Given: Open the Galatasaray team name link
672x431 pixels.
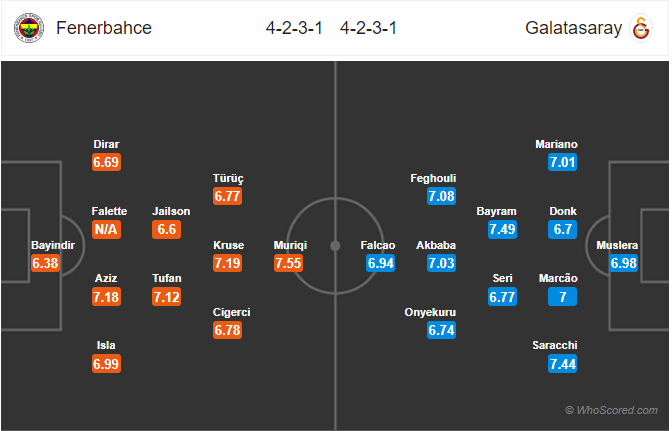Looking at the screenshot, I should [x=573, y=28].
